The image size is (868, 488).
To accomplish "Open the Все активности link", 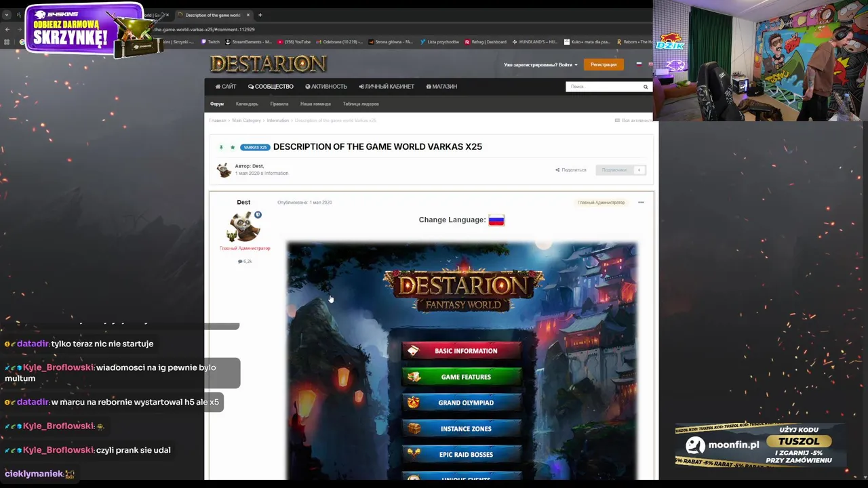I will coord(633,121).
